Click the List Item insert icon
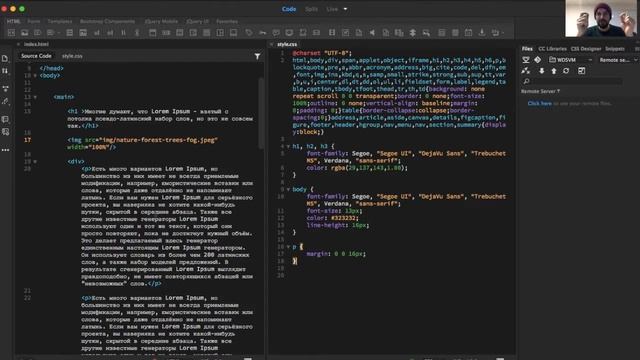The width and height of the screenshot is (640, 360). coord(123,33)
